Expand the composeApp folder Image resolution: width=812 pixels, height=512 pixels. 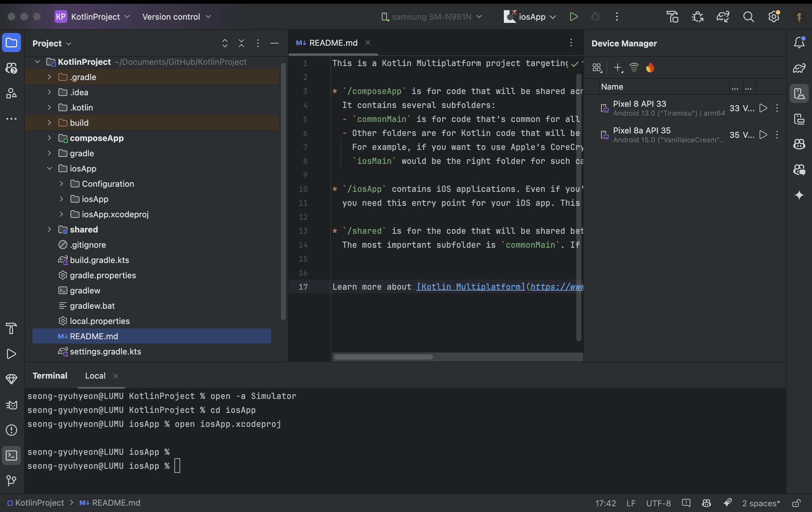(49, 138)
